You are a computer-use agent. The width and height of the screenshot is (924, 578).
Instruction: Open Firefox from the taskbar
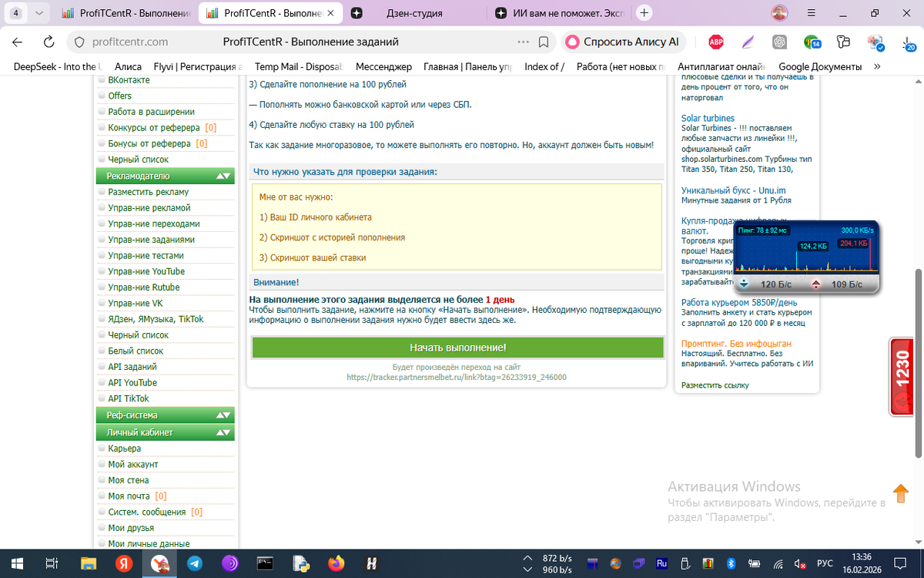pos(336,563)
